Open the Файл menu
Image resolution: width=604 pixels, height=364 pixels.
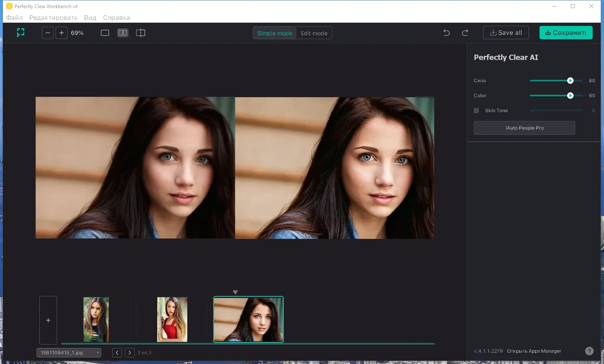pyautogui.click(x=15, y=18)
